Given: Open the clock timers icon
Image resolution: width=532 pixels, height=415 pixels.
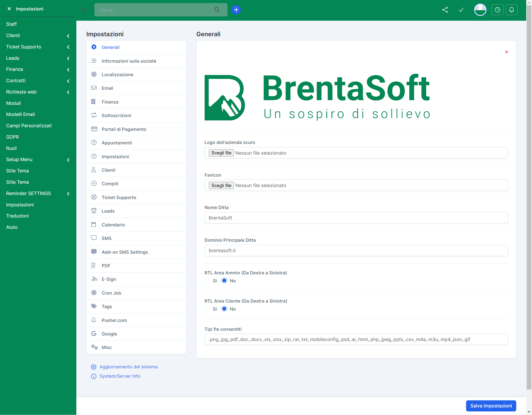Looking at the screenshot, I should (x=497, y=10).
